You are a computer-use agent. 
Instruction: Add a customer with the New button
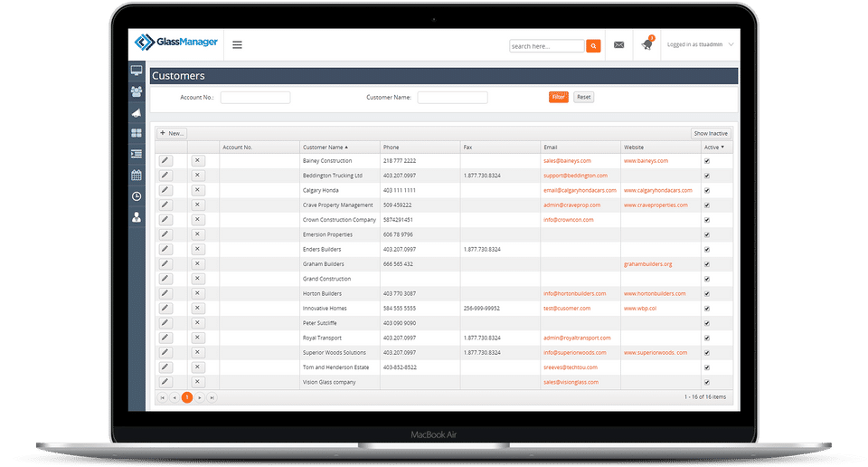tap(172, 134)
